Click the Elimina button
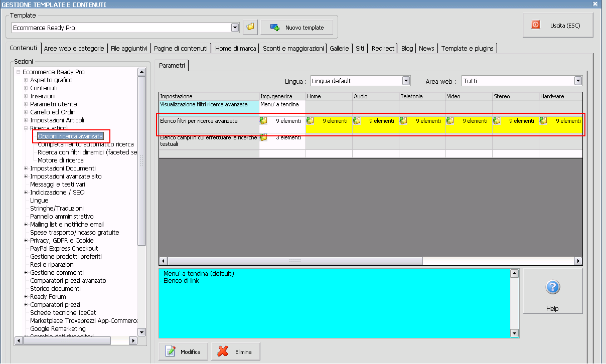This screenshot has height=364, width=606. tap(235, 351)
